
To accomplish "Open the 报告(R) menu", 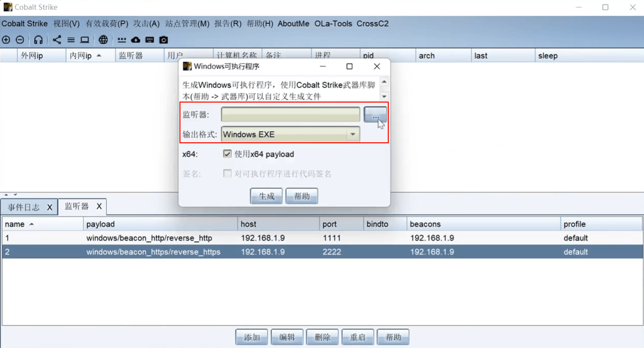I will 228,24.
